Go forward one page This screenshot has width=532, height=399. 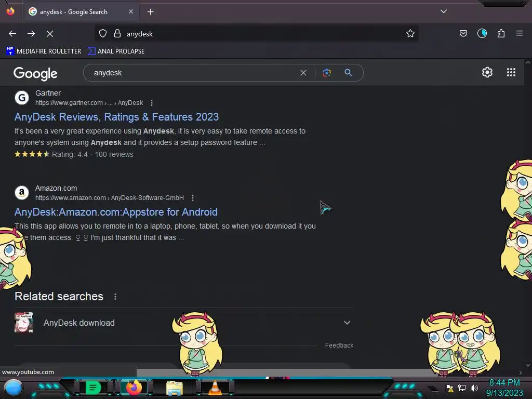[31, 34]
